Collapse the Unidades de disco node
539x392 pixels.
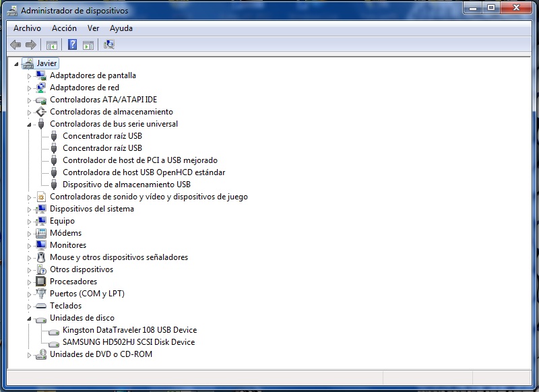pos(29,319)
